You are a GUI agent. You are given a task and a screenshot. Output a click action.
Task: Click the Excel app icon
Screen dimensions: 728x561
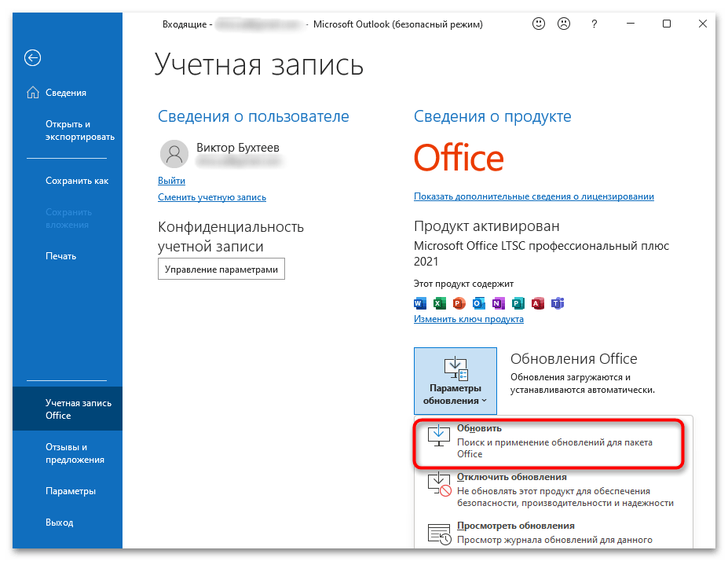(439, 303)
